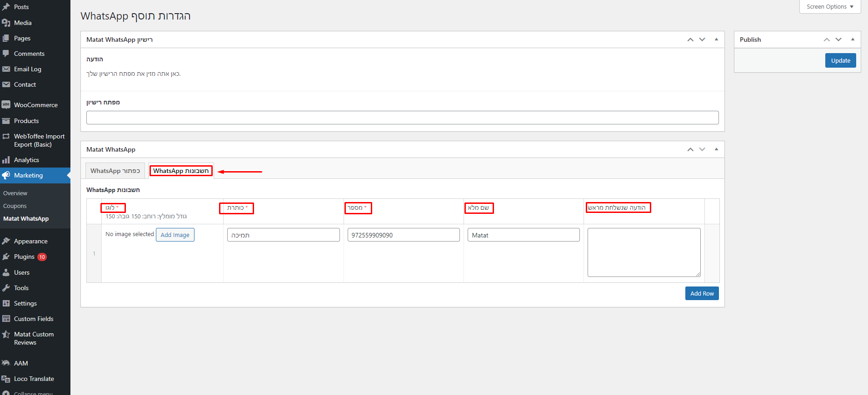Viewport: 868px width, 395px height.
Task: Open WooCommerce menu
Action: tap(35, 105)
